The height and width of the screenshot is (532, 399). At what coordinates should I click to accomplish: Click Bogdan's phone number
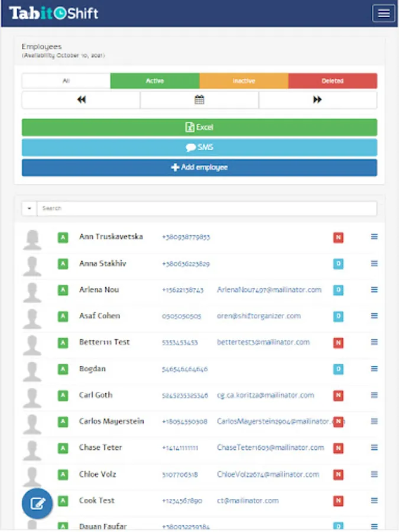point(185,369)
